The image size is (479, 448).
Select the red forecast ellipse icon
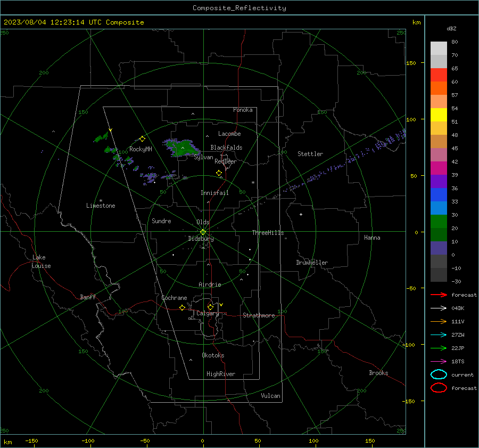coord(439,388)
